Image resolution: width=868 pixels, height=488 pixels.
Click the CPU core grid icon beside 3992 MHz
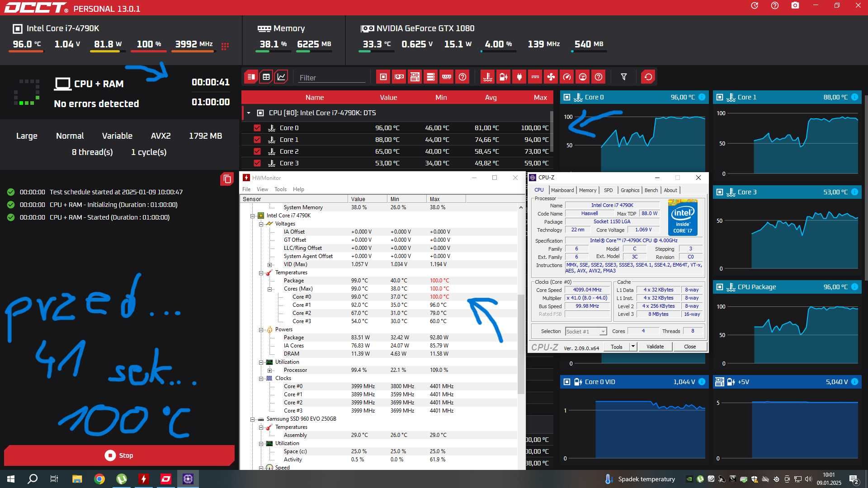pos(225,46)
